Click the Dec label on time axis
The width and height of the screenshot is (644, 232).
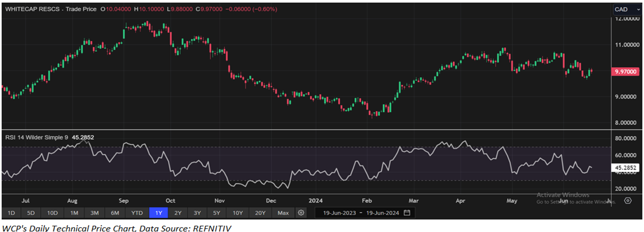tap(271, 201)
